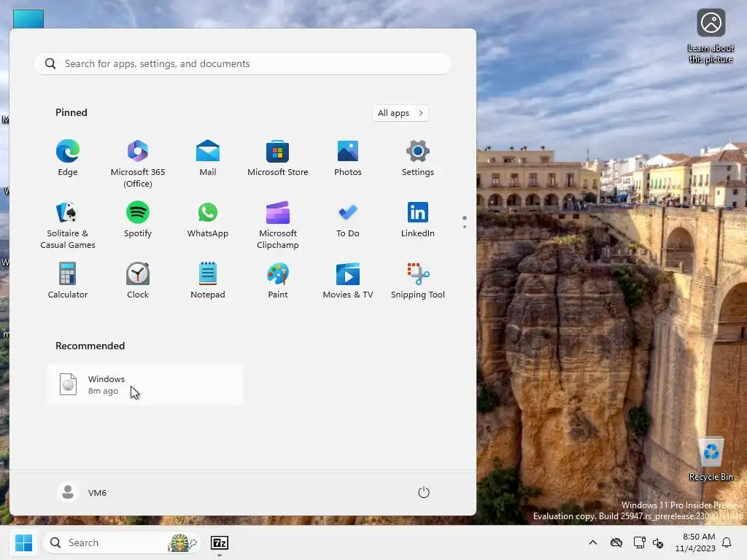
Task: Click the taskbar Search box
Action: (123, 542)
